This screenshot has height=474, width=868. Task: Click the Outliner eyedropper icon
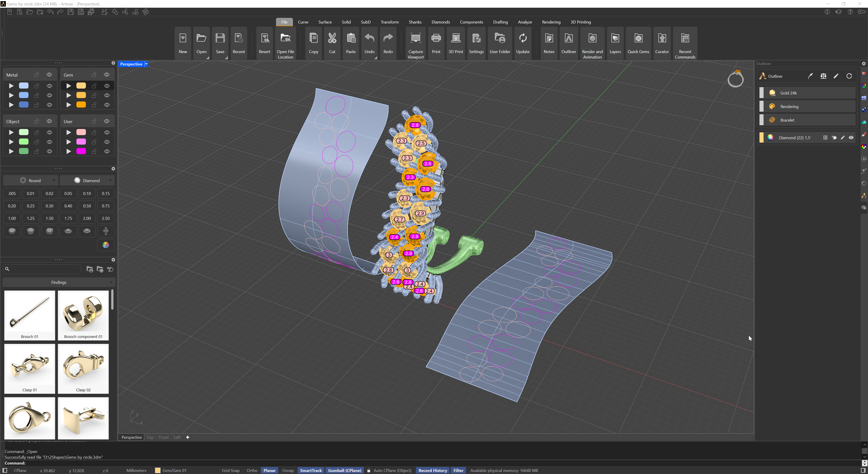[810, 76]
